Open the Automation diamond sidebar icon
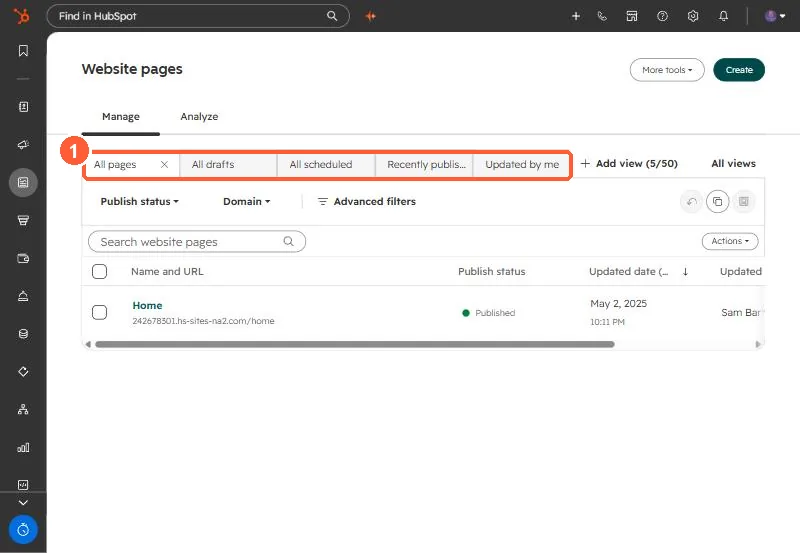The image size is (800, 553). click(23, 371)
